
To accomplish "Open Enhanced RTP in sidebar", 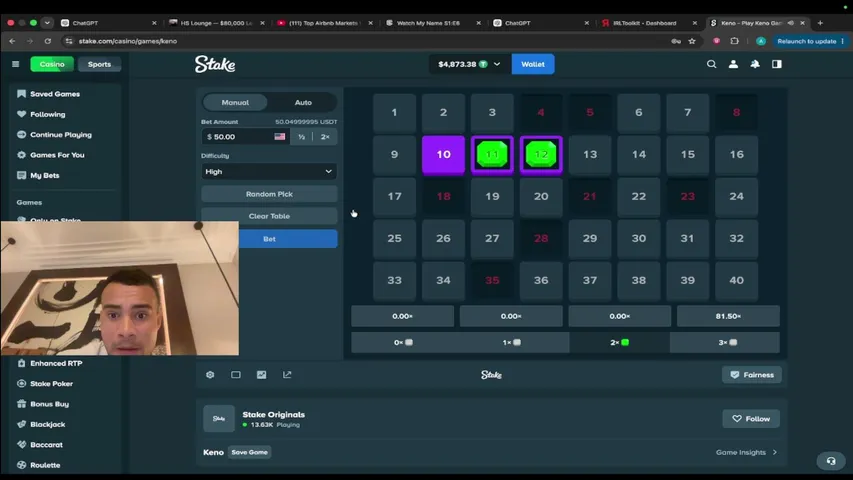I will coord(56,363).
